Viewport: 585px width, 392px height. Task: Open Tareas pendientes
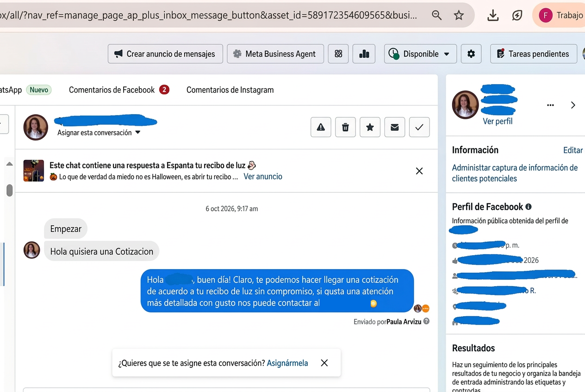coord(534,54)
